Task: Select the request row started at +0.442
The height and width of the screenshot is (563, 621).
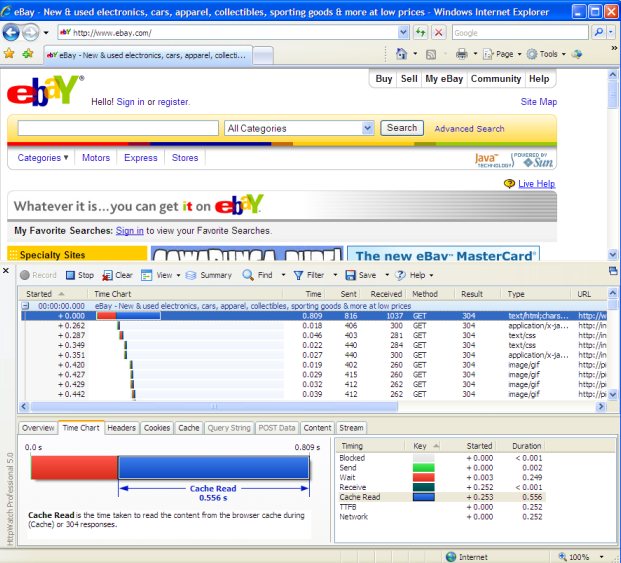Action: [x=314, y=394]
